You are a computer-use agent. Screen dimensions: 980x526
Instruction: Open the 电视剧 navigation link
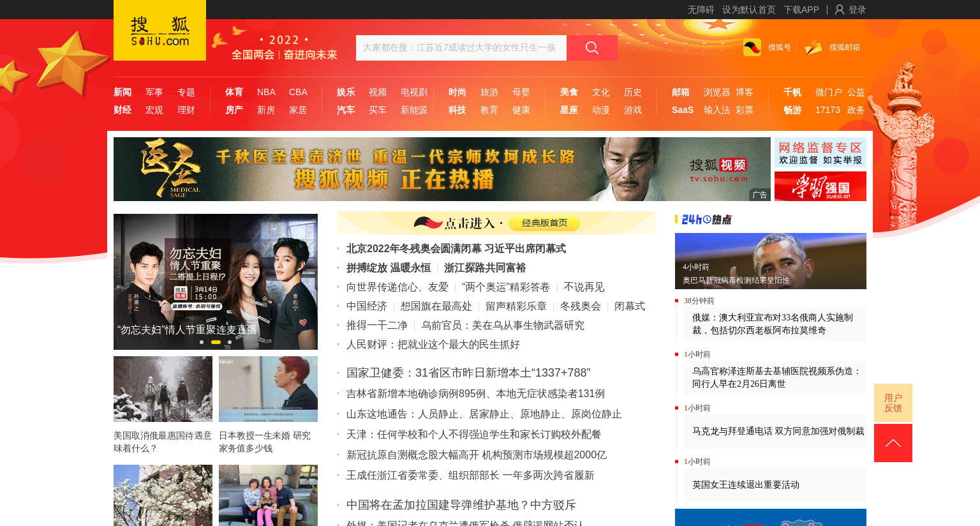[x=414, y=92]
